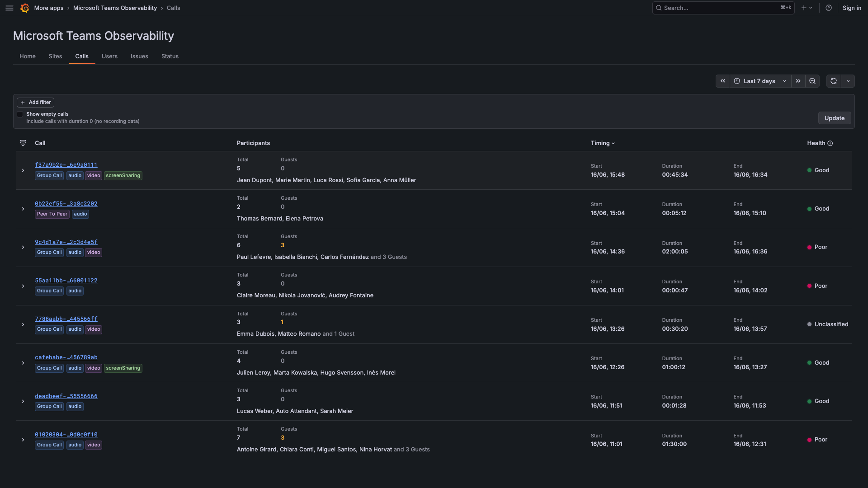Click the Call column header
The image size is (868, 488).
(40, 143)
